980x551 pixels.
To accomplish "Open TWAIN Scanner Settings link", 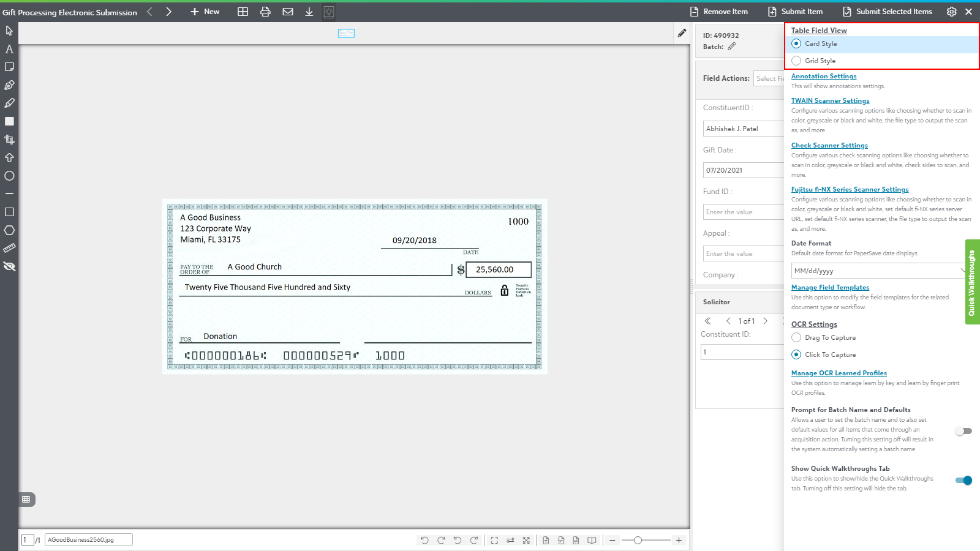I will click(x=830, y=100).
